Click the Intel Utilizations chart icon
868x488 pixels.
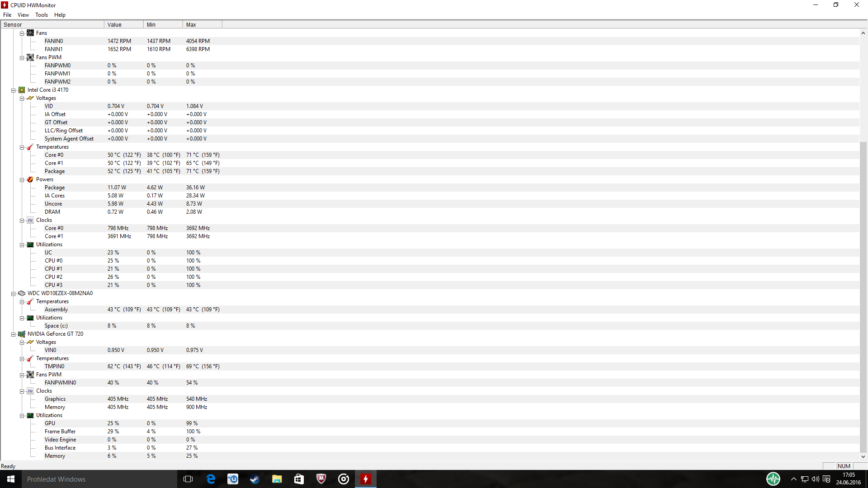pyautogui.click(x=30, y=244)
